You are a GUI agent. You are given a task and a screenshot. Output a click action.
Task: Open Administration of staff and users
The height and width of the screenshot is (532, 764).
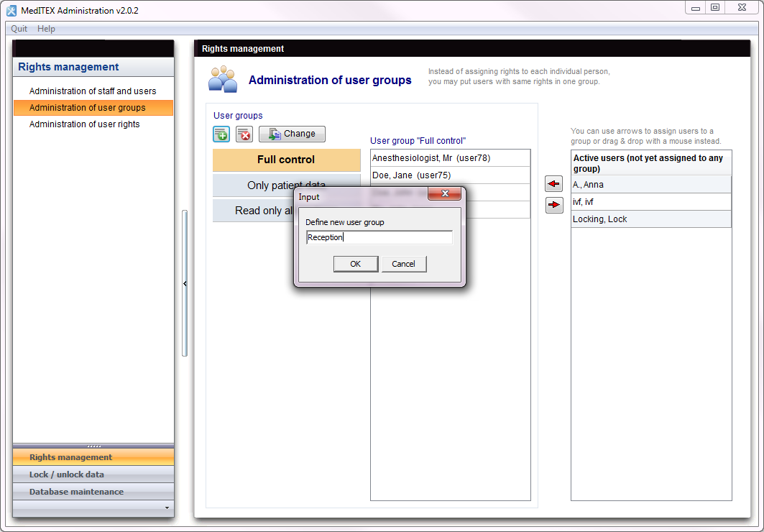(93, 91)
